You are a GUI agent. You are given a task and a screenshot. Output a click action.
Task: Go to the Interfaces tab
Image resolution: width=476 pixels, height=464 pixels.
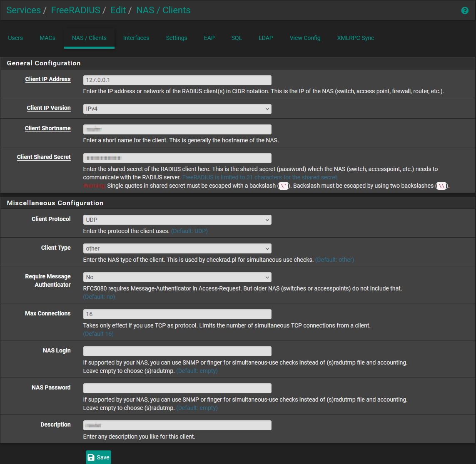coord(136,38)
